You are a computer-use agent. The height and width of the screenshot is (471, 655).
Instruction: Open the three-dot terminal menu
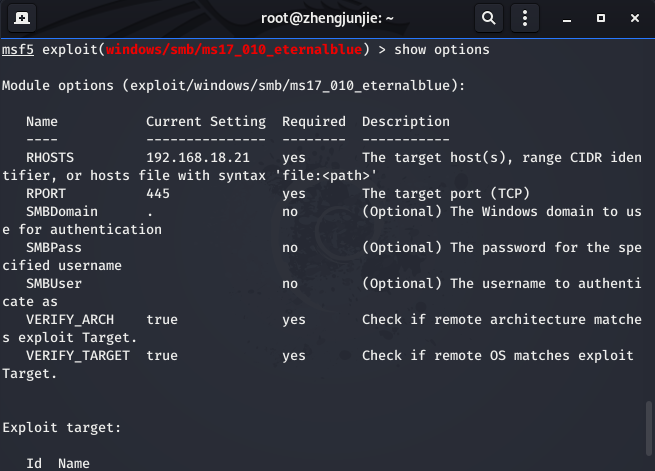click(x=525, y=18)
